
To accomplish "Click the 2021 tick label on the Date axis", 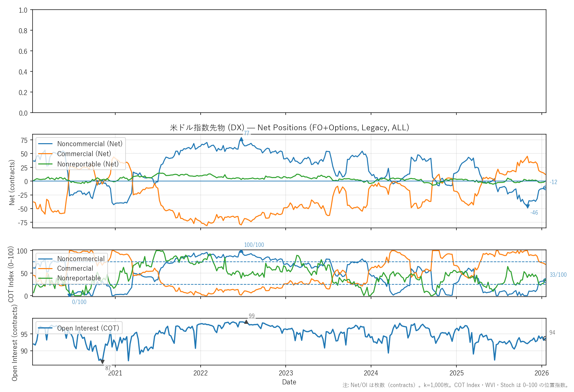I will (x=115, y=373).
